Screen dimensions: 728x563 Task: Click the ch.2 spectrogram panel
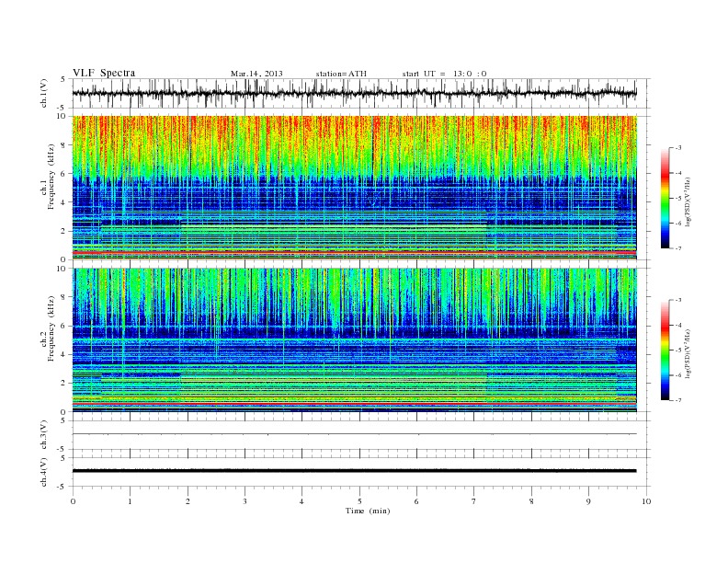tap(354, 340)
